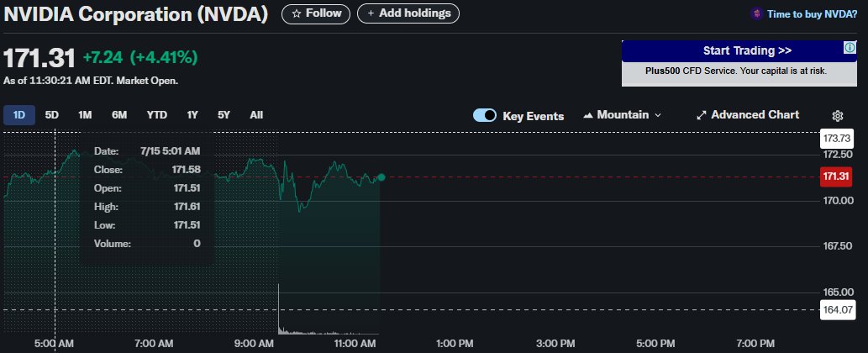Viewport: 868px width, 353px height.
Task: Click the tooltip Volume value 0
Action: (197, 244)
